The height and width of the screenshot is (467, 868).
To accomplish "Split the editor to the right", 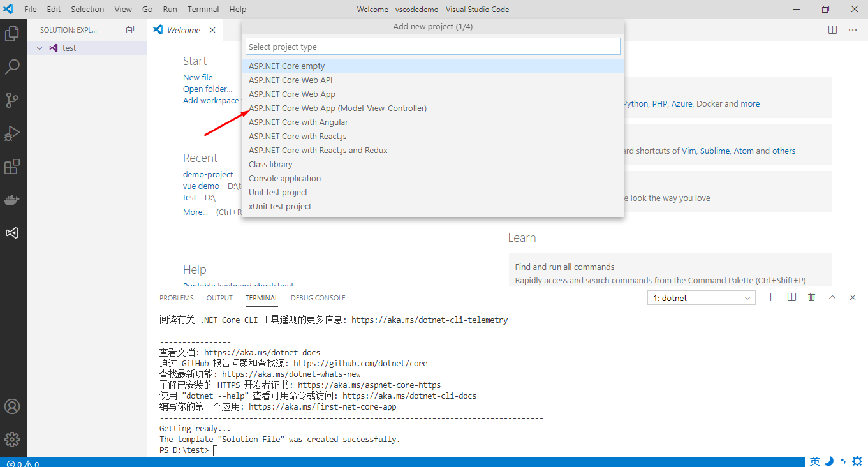I will (x=832, y=30).
